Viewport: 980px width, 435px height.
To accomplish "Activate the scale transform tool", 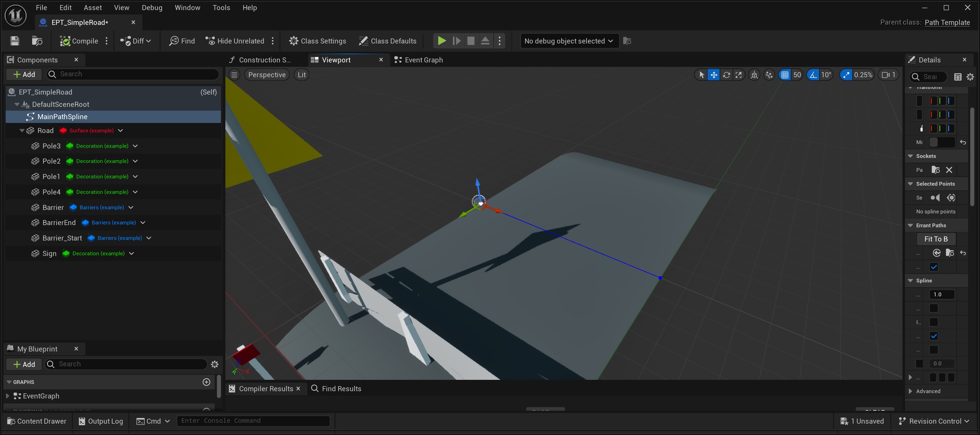I will [739, 75].
